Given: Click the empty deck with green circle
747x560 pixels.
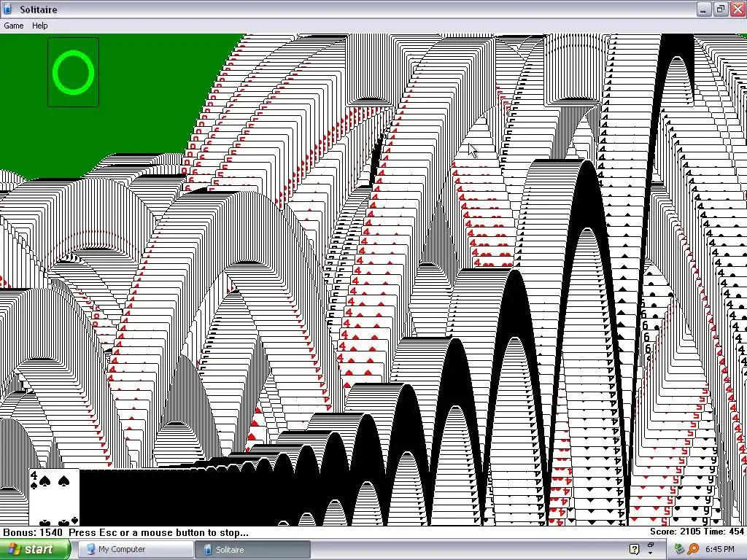Looking at the screenshot, I should coord(74,72).
